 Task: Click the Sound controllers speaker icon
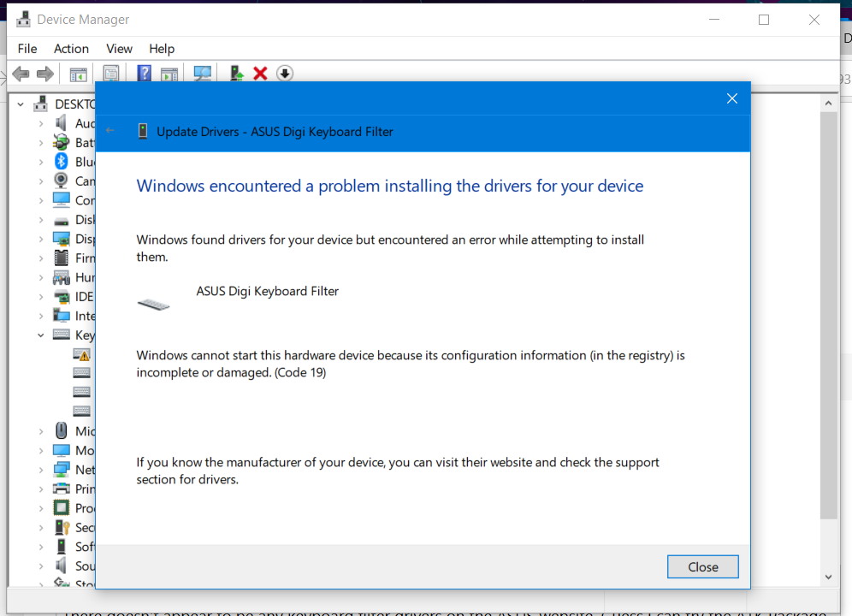coord(61,566)
